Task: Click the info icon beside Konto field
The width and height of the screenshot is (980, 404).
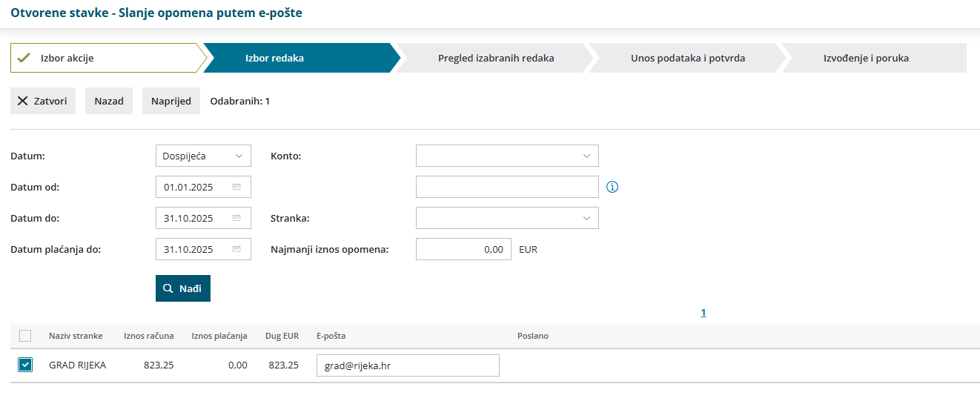Action: 612,187
